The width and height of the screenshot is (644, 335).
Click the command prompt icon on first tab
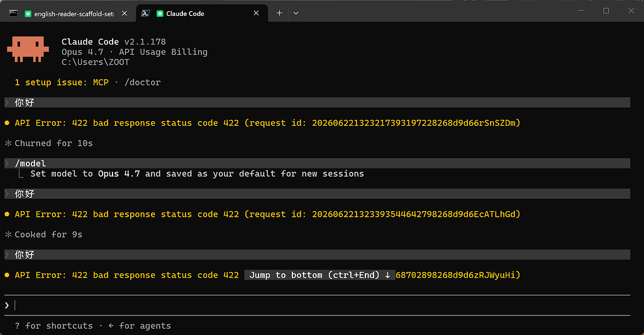(13, 14)
